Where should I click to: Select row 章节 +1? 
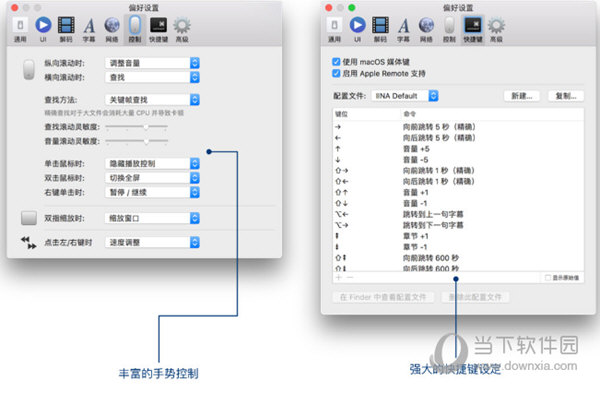click(x=458, y=236)
